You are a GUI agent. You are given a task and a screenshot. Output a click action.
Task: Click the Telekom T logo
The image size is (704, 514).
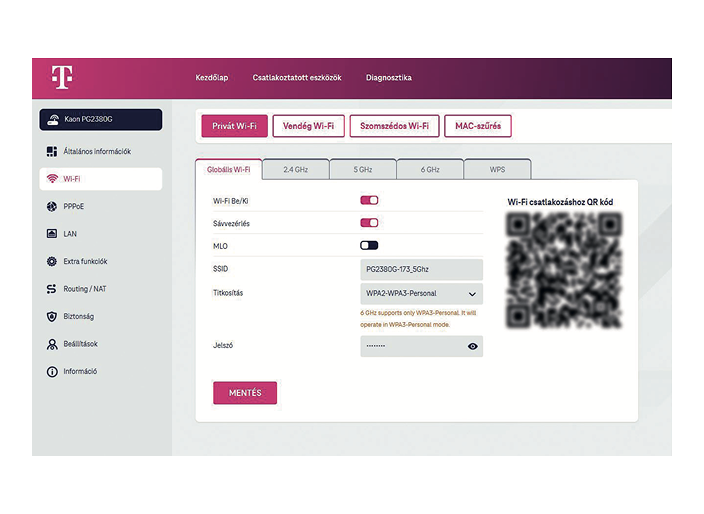pyautogui.click(x=62, y=78)
